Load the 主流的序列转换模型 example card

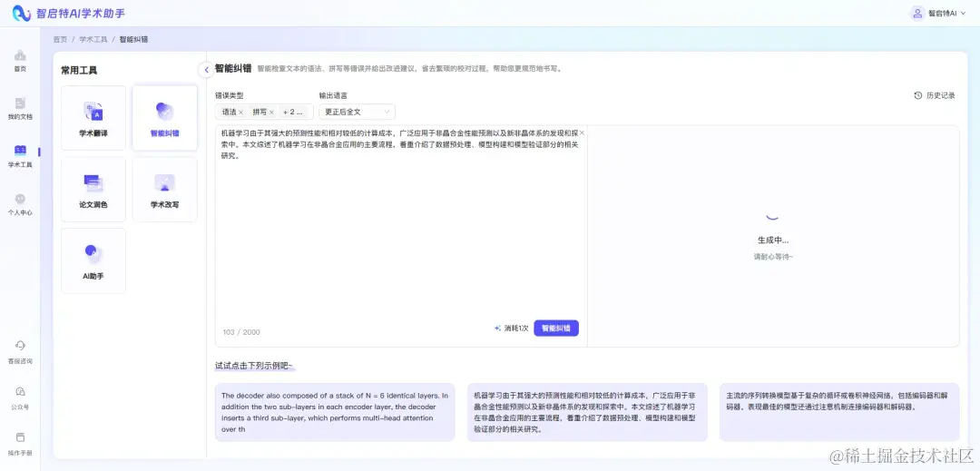839,412
